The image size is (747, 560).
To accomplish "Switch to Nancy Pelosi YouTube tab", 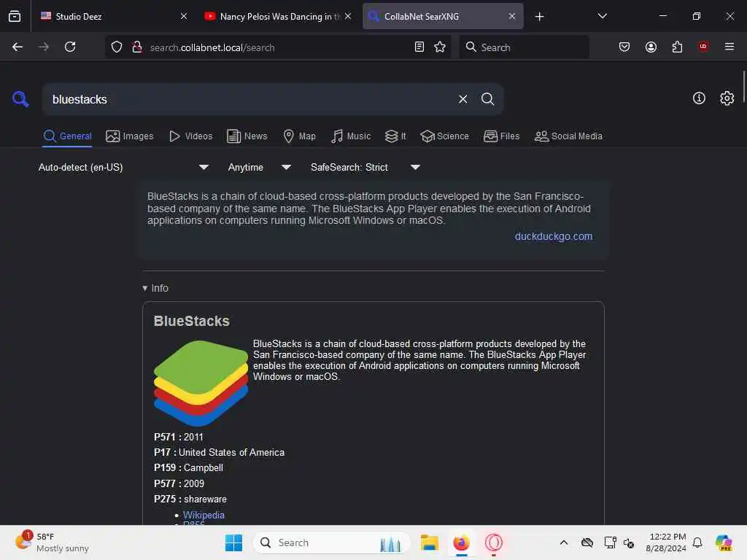I will [278, 16].
